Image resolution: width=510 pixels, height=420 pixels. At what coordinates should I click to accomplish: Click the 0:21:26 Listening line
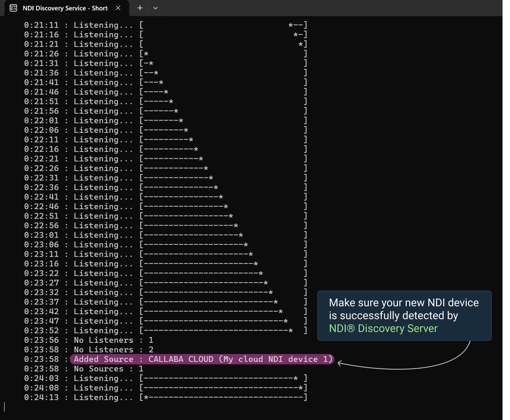166,54
